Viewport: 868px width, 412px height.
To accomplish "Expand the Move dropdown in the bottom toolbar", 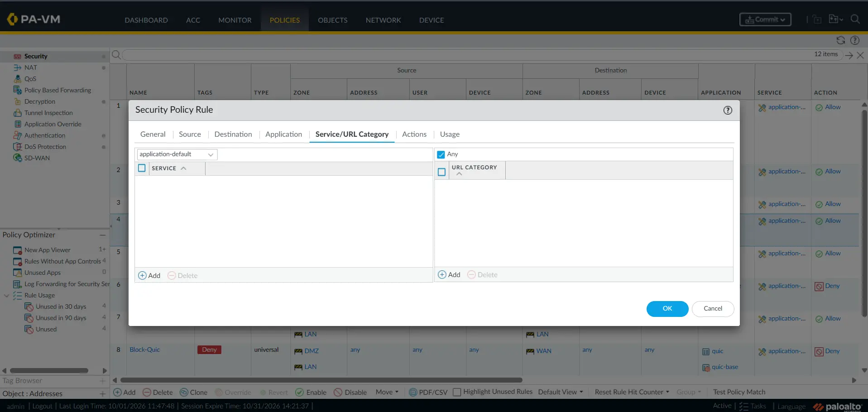I will click(387, 392).
